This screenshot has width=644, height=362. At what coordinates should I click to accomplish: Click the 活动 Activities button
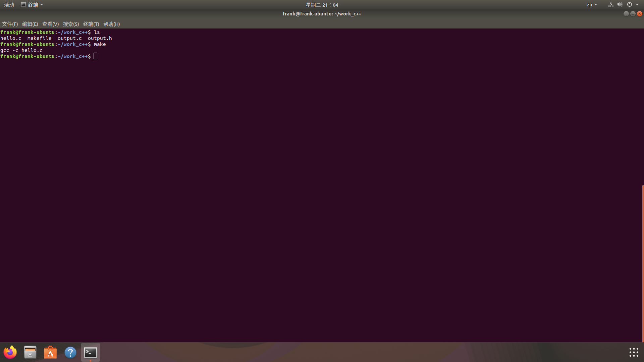(9, 5)
